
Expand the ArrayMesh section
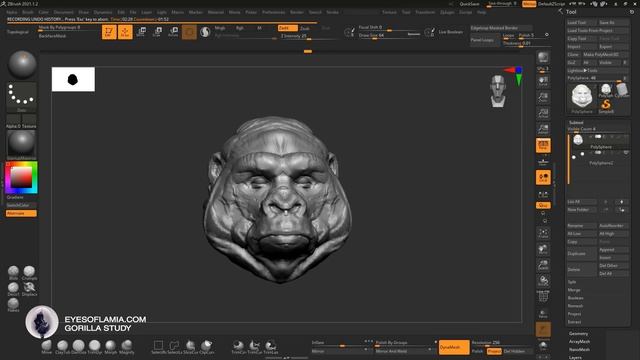pos(579,341)
